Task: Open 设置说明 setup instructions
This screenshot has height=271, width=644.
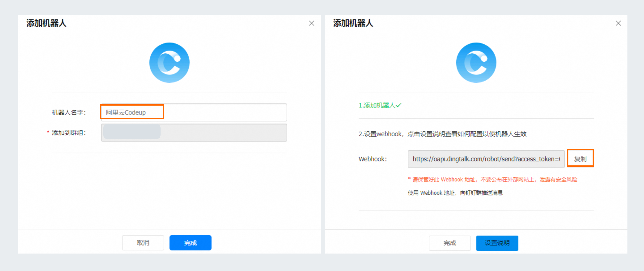Action: (497, 243)
